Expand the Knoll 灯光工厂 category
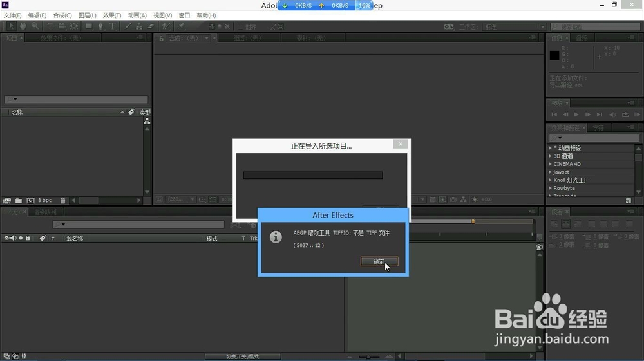The image size is (644, 361). (x=551, y=180)
